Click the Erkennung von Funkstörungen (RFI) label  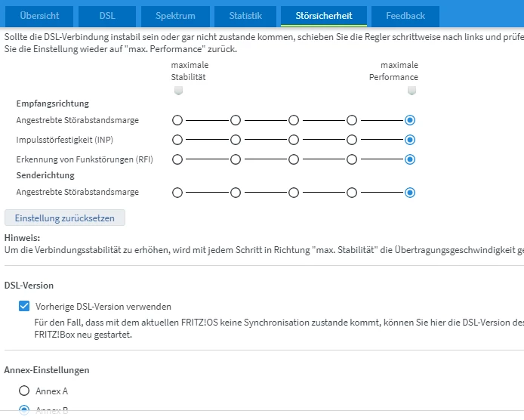[85, 159]
